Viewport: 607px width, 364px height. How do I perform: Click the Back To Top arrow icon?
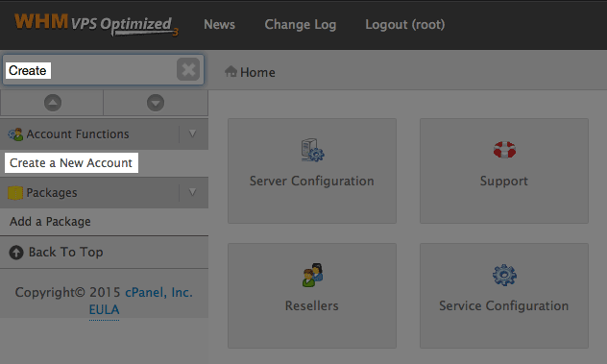[16, 253]
